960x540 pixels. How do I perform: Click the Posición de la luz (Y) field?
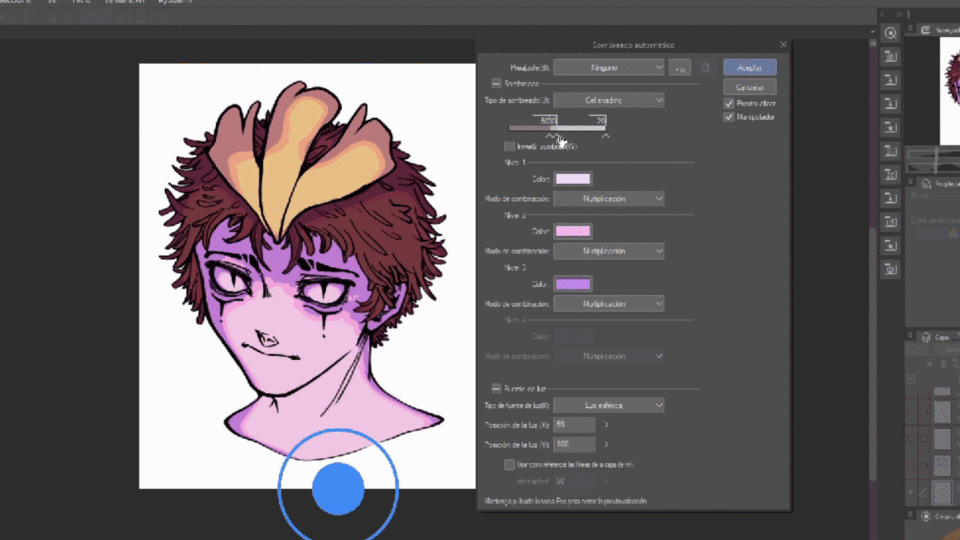tap(574, 444)
